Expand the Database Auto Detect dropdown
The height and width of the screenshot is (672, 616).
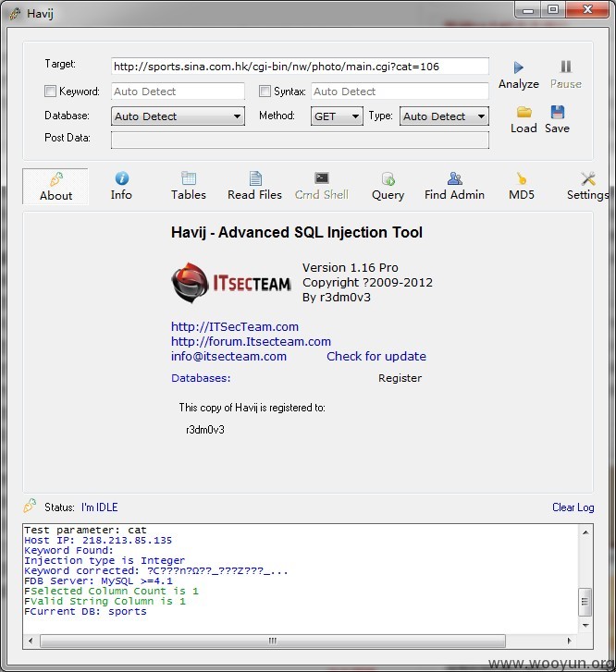click(178, 116)
